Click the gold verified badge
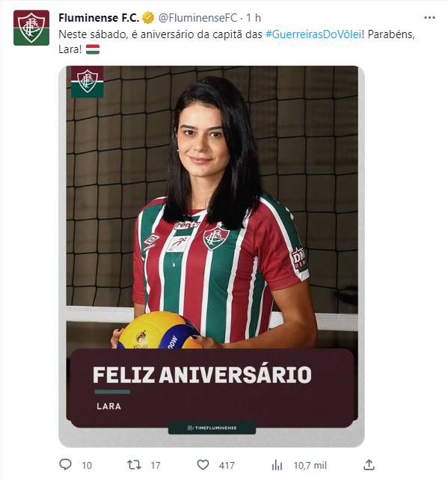 click(x=148, y=18)
